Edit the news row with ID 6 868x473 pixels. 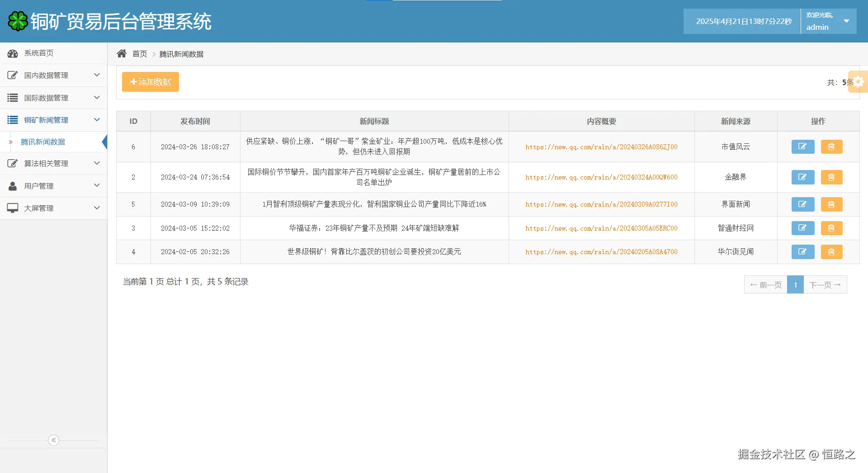tap(803, 147)
